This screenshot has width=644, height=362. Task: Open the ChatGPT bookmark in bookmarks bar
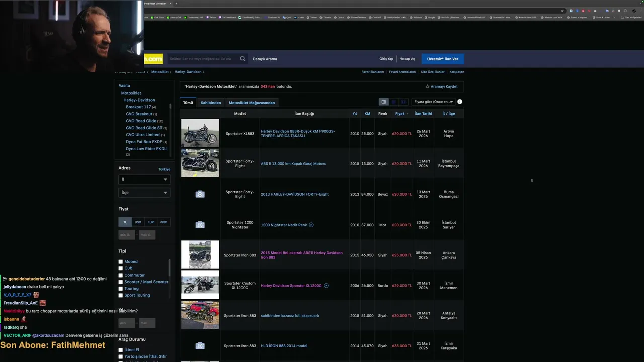(x=374, y=17)
